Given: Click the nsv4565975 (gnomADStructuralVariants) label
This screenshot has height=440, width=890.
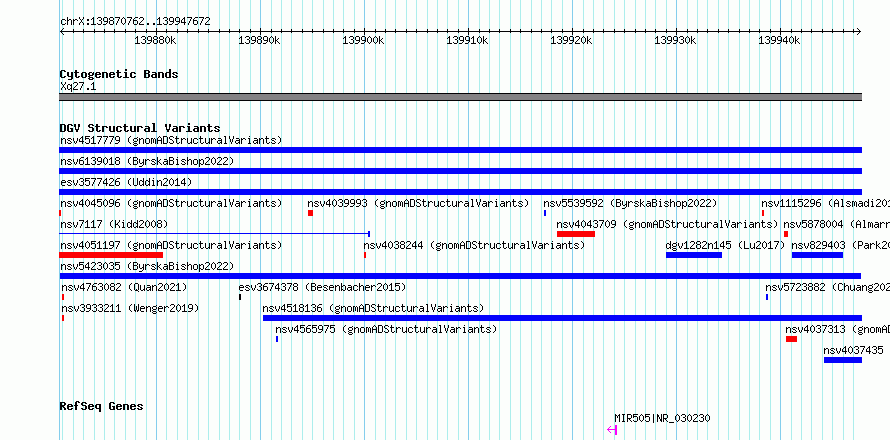Looking at the screenshot, I should point(386,329).
